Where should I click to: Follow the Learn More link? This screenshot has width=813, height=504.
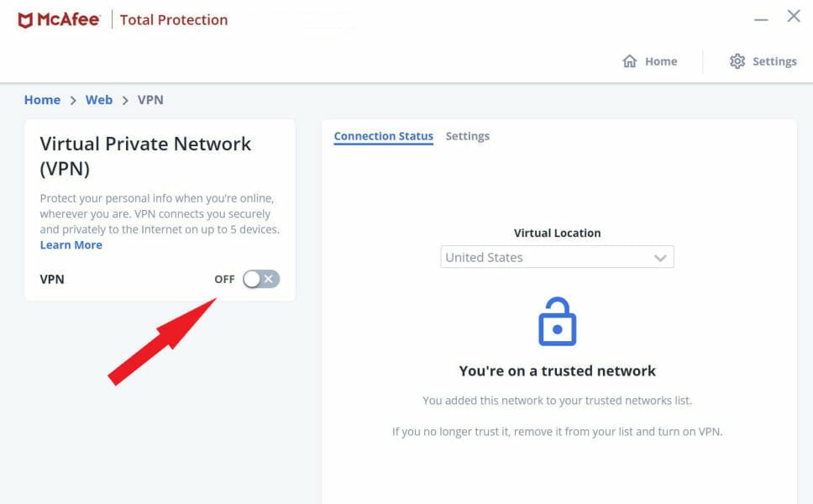(x=71, y=245)
